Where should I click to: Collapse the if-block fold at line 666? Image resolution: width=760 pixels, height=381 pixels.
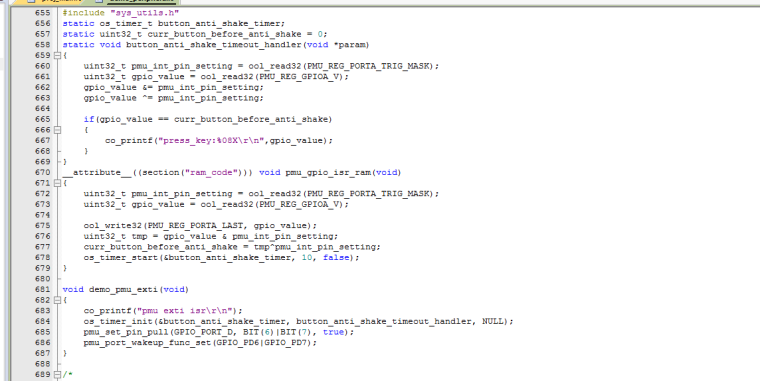pyautogui.click(x=57, y=130)
